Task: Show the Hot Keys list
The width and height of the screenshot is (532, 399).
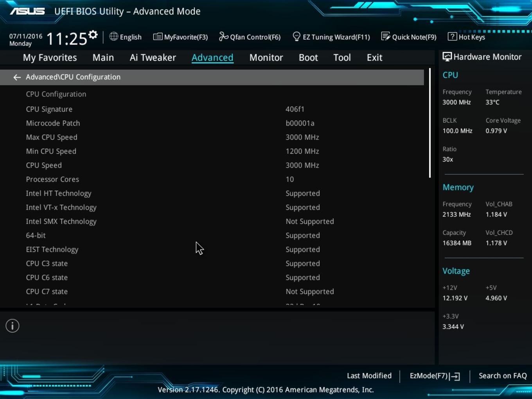Action: (466, 37)
